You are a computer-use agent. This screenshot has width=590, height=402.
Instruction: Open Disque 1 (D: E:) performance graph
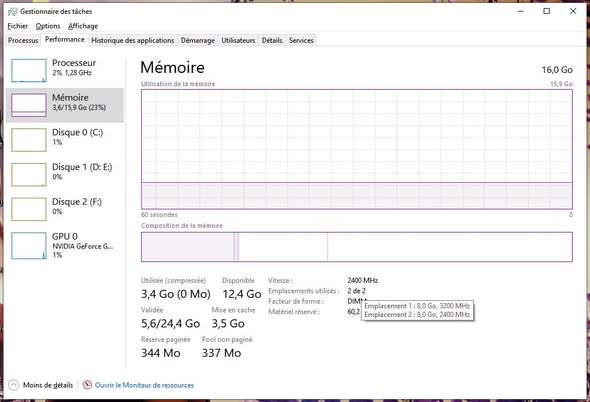29,174
